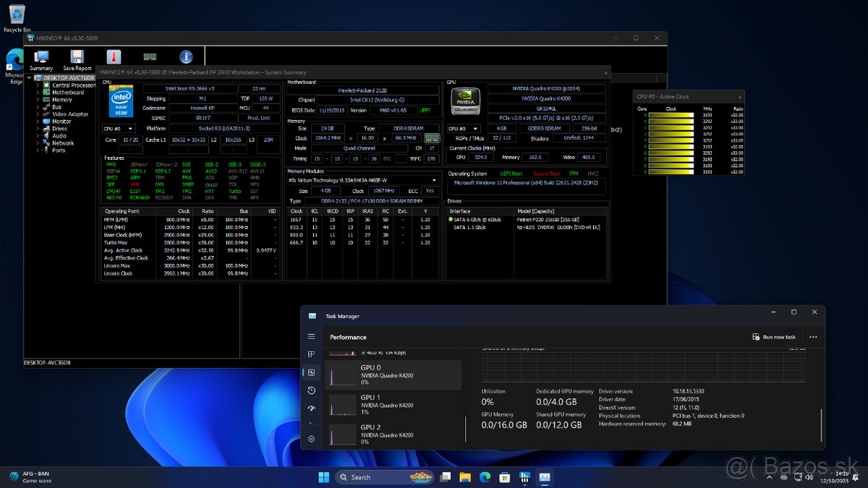Select the Processes icon in Task Manager sidebar
The image size is (868, 488).
click(310, 354)
